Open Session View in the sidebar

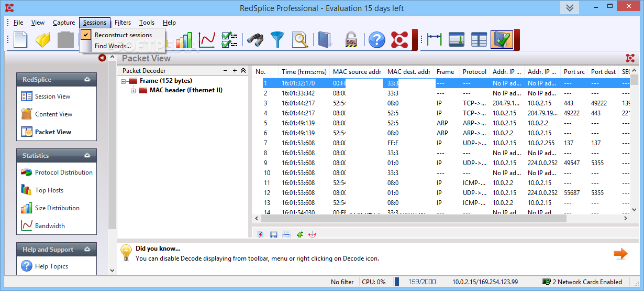pos(52,96)
